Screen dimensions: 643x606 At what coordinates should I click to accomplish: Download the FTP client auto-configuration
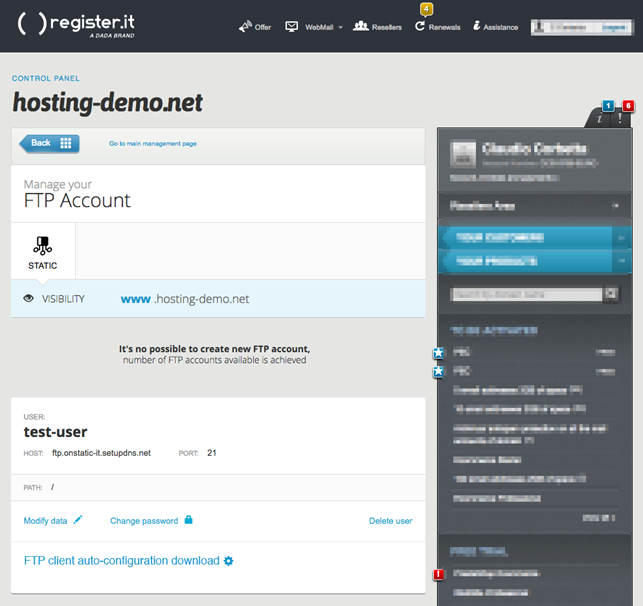click(x=122, y=560)
